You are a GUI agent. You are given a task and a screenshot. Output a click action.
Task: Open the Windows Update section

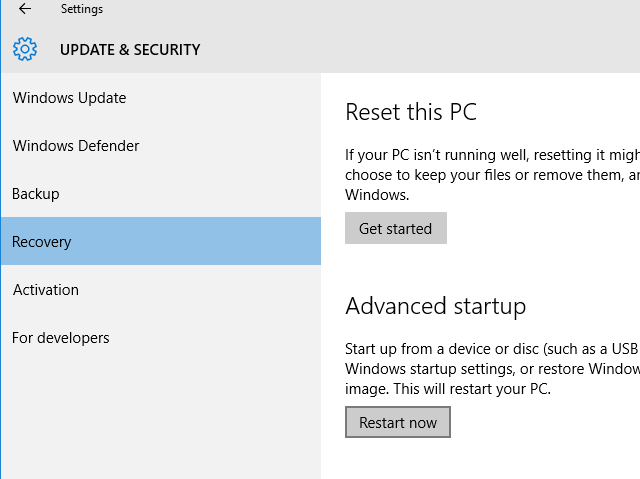(x=69, y=98)
